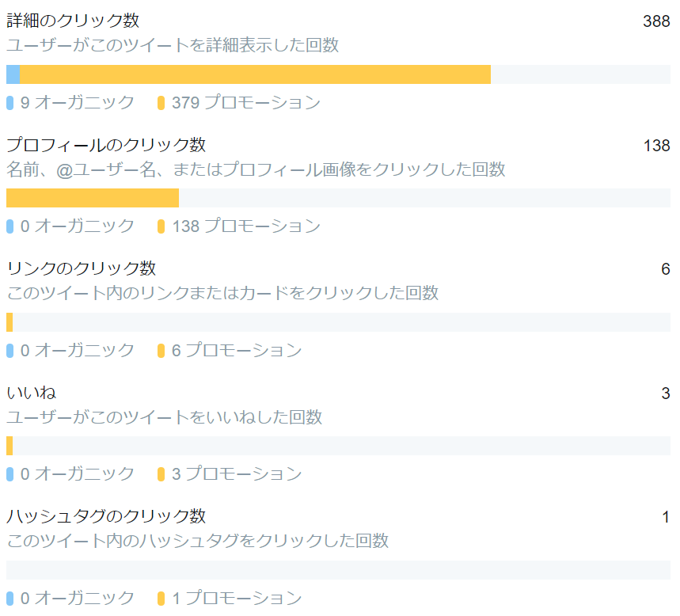The height and width of the screenshot is (616, 680).
Task: Click the 9 オーガニック legend label
Action: tap(78, 103)
